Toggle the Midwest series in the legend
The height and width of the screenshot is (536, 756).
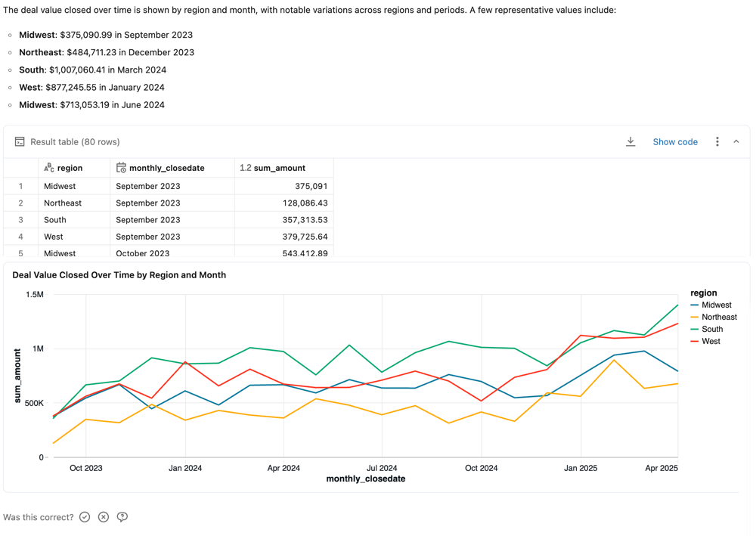tap(714, 305)
